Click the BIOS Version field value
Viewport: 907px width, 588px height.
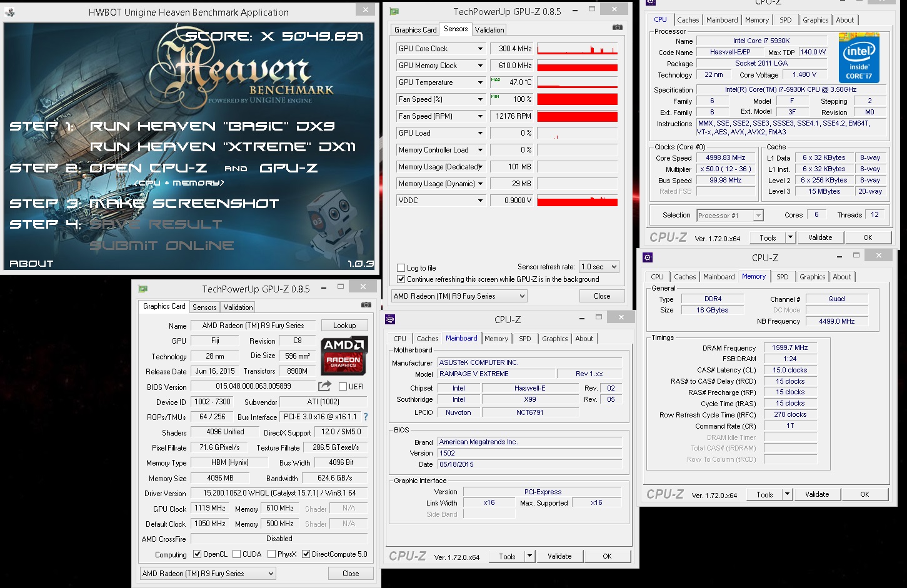pos(253,387)
